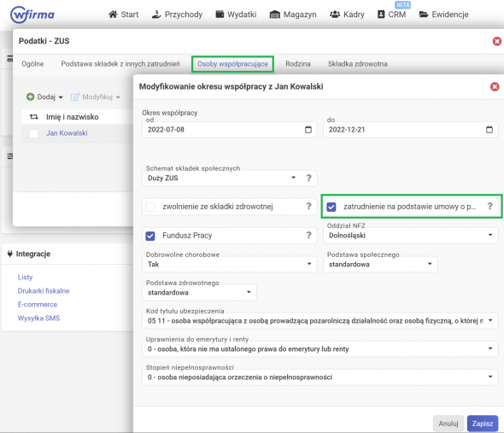
Task: Click the wfirma logo
Action: (32, 15)
